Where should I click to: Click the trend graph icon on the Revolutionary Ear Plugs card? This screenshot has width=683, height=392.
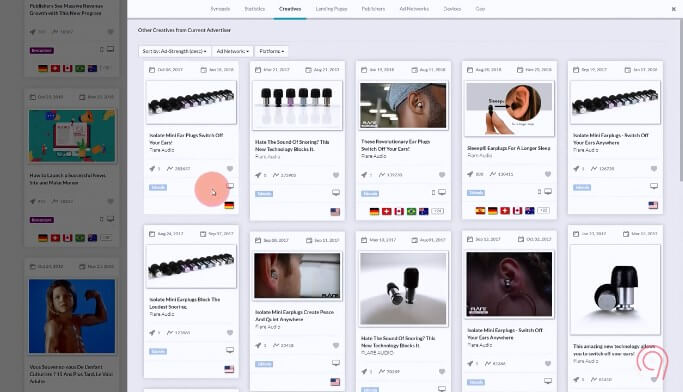click(382, 175)
